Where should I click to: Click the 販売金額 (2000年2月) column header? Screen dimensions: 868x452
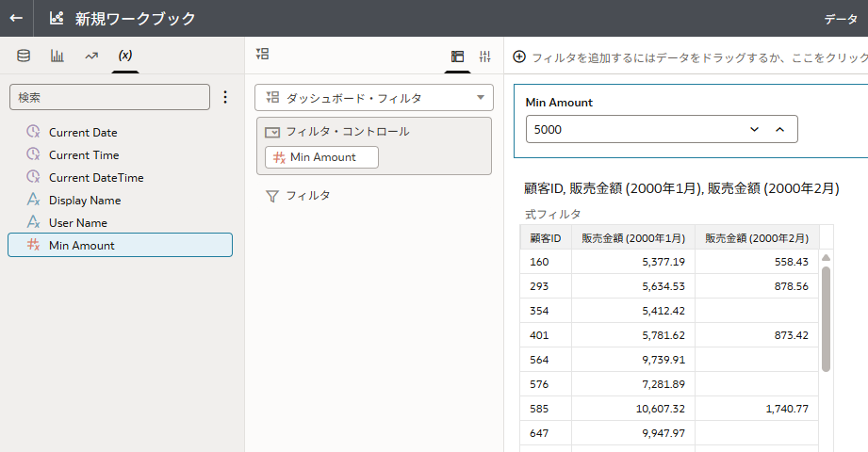(757, 238)
